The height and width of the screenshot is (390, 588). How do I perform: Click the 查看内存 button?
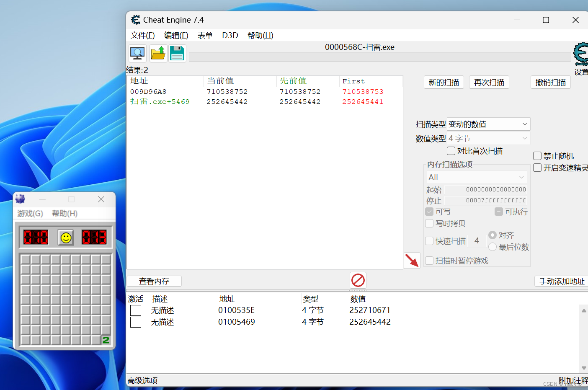click(x=154, y=281)
